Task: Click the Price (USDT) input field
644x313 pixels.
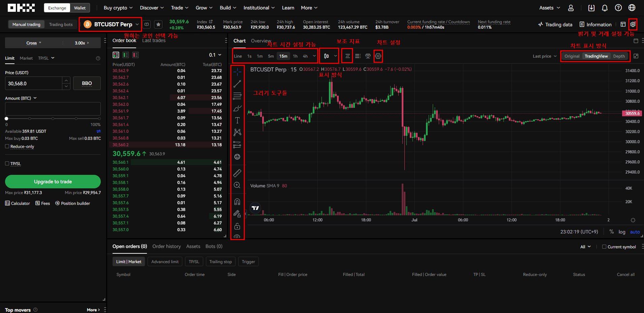Action: click(x=34, y=83)
